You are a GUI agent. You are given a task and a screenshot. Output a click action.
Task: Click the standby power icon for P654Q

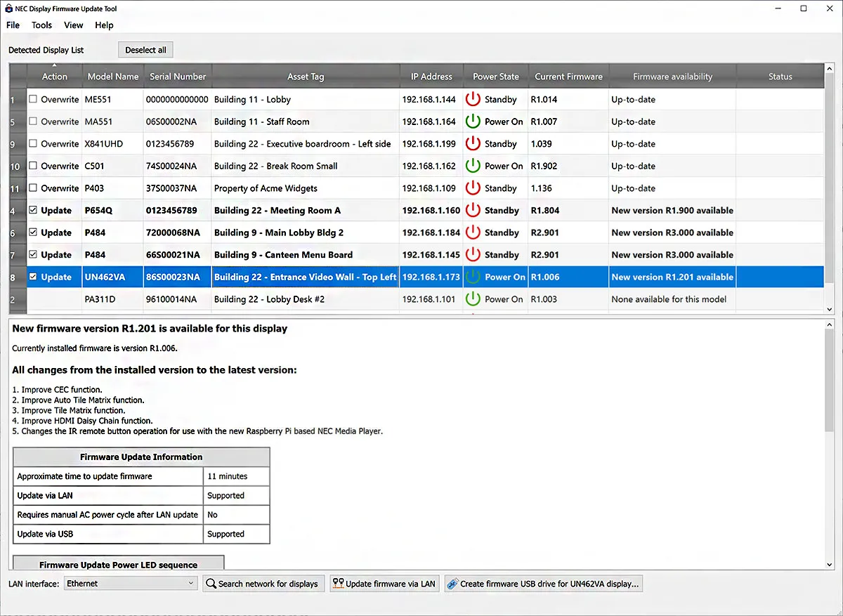[473, 210]
